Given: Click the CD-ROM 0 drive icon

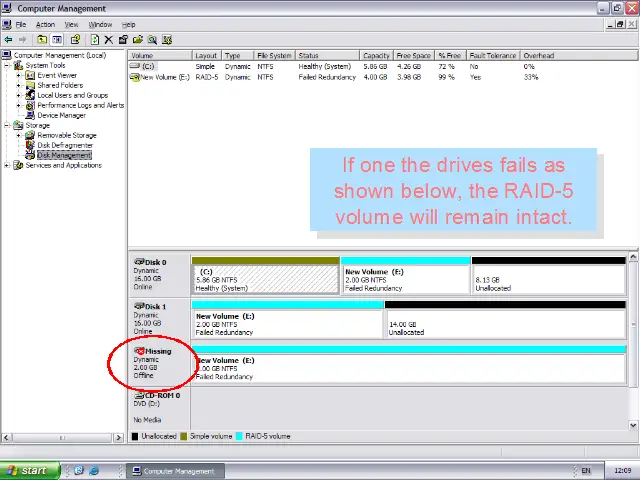Looking at the screenshot, I should pyautogui.click(x=139, y=395).
